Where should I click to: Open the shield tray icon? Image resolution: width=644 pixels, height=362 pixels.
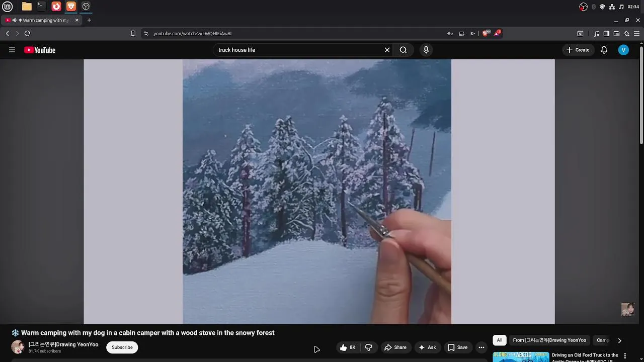click(602, 7)
